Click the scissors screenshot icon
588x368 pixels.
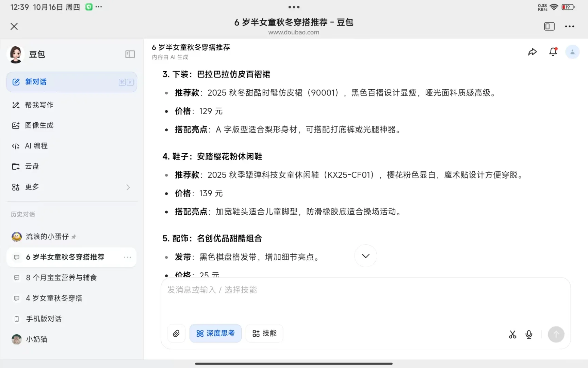tap(512, 335)
